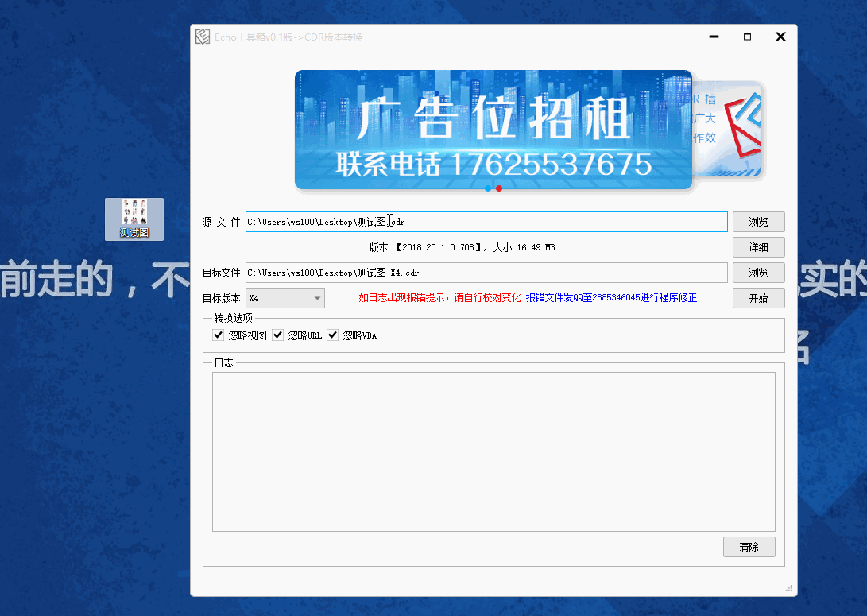The image size is (867, 616).
Task: Click the Echo toolbox icon in title bar
Action: coord(203,37)
